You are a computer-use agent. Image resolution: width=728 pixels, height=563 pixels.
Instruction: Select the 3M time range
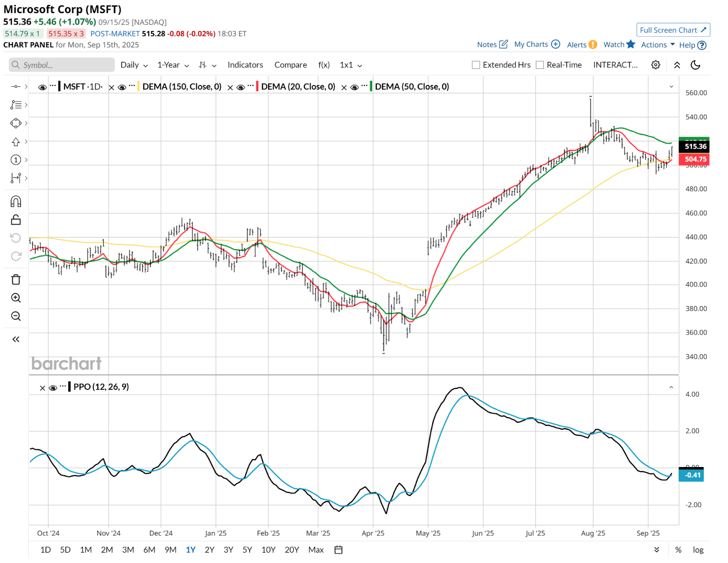128,550
